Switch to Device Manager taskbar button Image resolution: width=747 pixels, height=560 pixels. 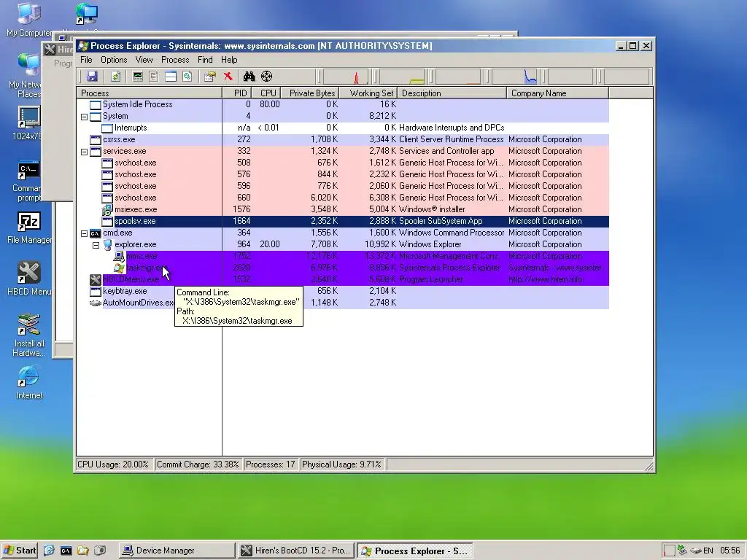(x=177, y=551)
